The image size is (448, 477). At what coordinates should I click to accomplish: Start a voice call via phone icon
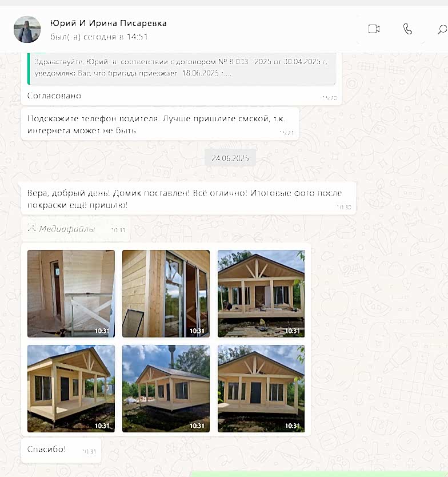(407, 29)
